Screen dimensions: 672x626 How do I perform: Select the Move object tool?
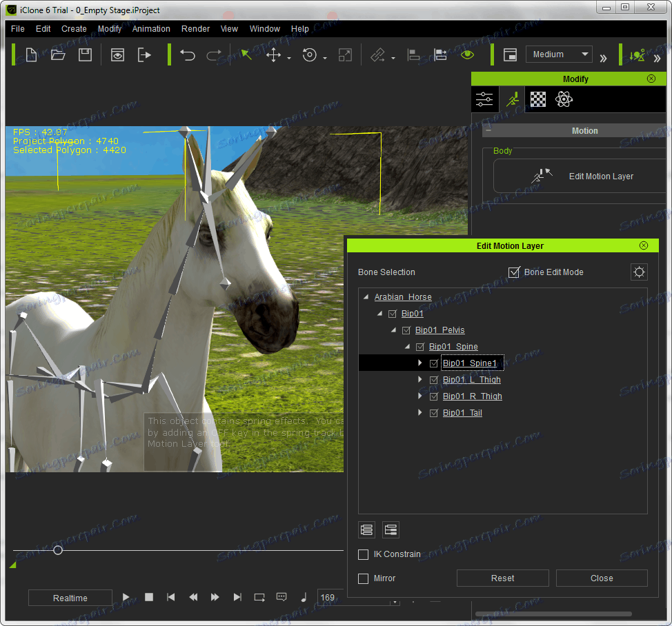pyautogui.click(x=274, y=55)
